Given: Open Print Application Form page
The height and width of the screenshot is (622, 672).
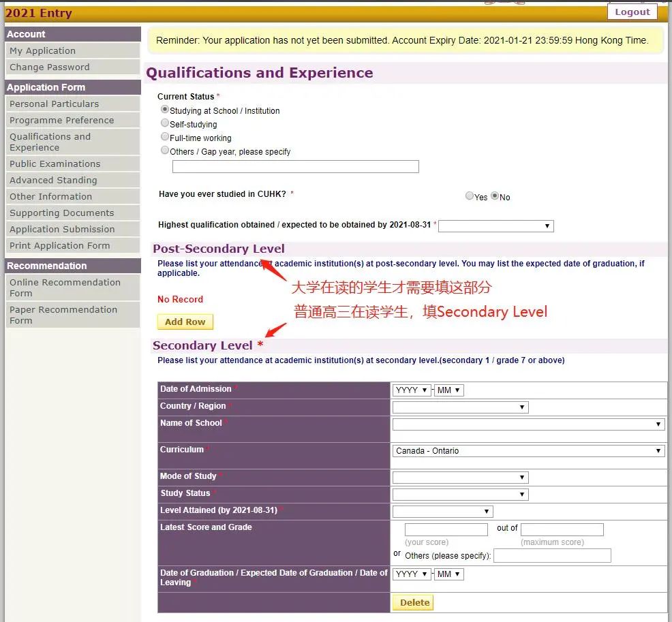Looking at the screenshot, I should (x=73, y=245).
